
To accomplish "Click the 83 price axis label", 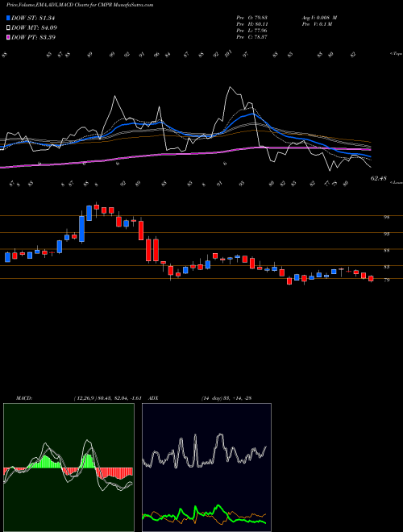I will (x=386, y=268).
